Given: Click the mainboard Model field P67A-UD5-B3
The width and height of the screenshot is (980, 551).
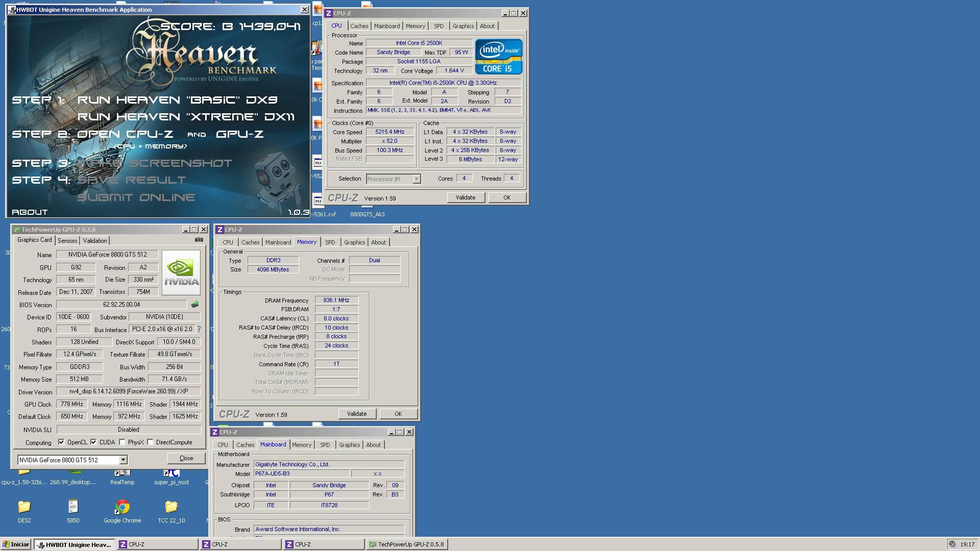Looking at the screenshot, I should tap(301, 473).
